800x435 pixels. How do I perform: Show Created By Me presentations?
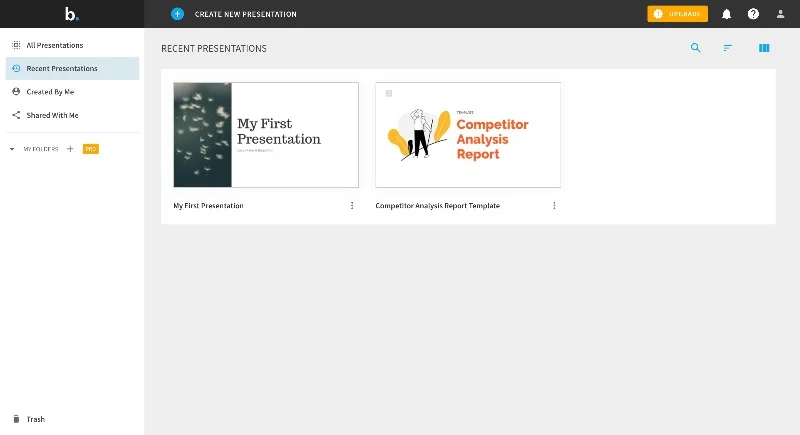pos(50,92)
